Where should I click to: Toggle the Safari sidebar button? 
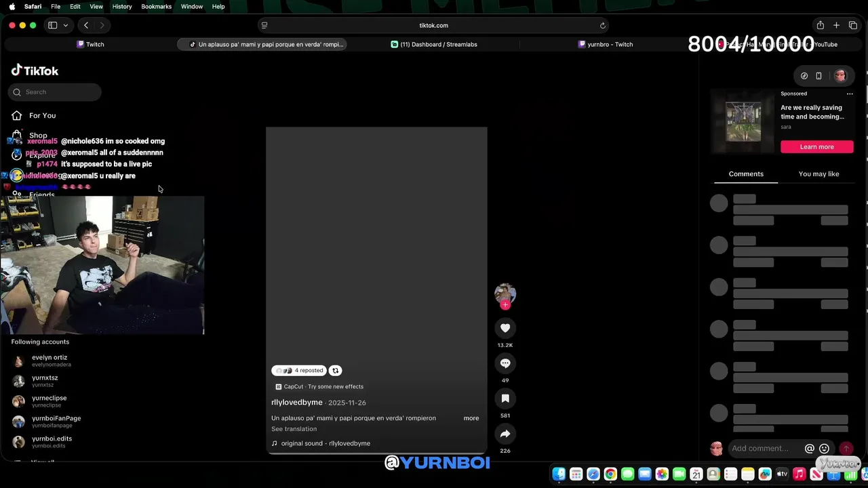pyautogui.click(x=52, y=25)
